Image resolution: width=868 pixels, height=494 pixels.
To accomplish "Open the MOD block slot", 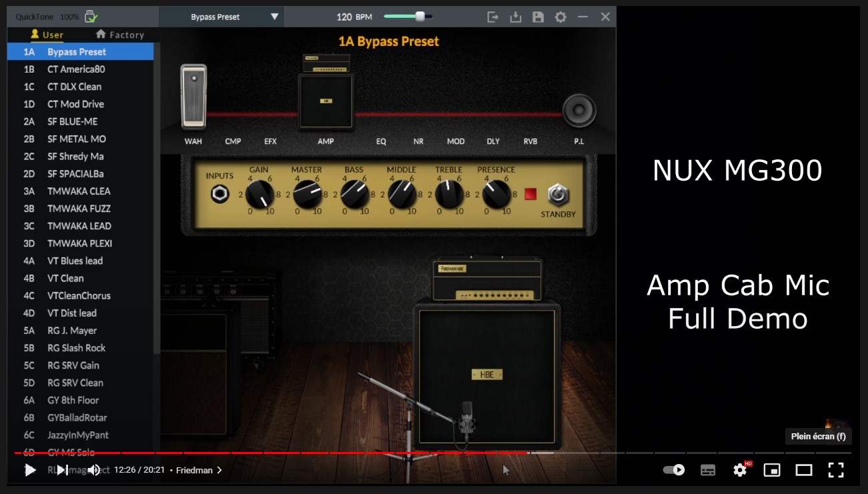I will [456, 141].
